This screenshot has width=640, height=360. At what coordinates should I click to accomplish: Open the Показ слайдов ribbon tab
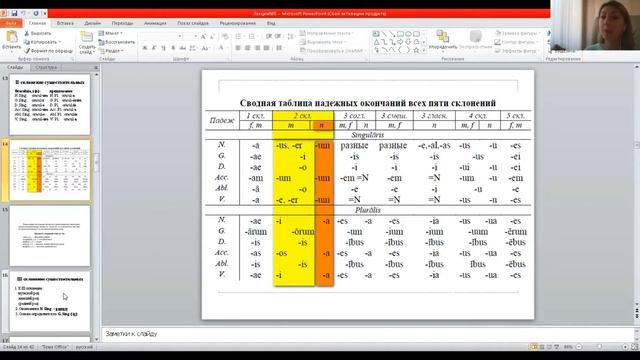point(193,23)
